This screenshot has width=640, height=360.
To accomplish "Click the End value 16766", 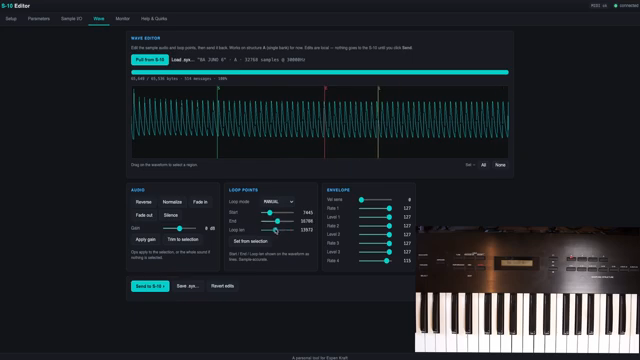I will click(307, 221).
